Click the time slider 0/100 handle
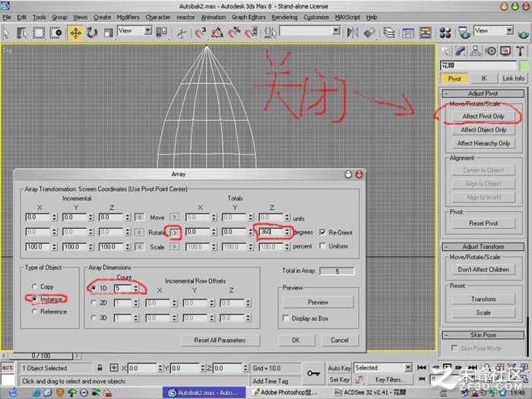Screen dimensions: 532x399 41,356
